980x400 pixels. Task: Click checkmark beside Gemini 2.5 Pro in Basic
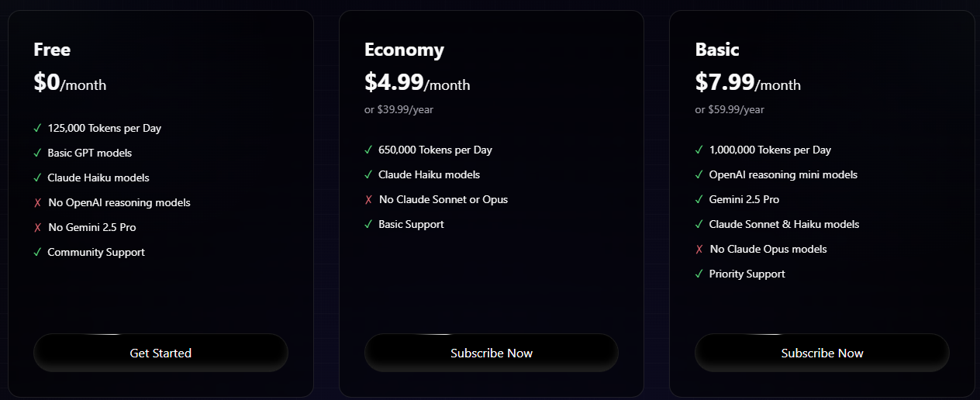coord(699,199)
